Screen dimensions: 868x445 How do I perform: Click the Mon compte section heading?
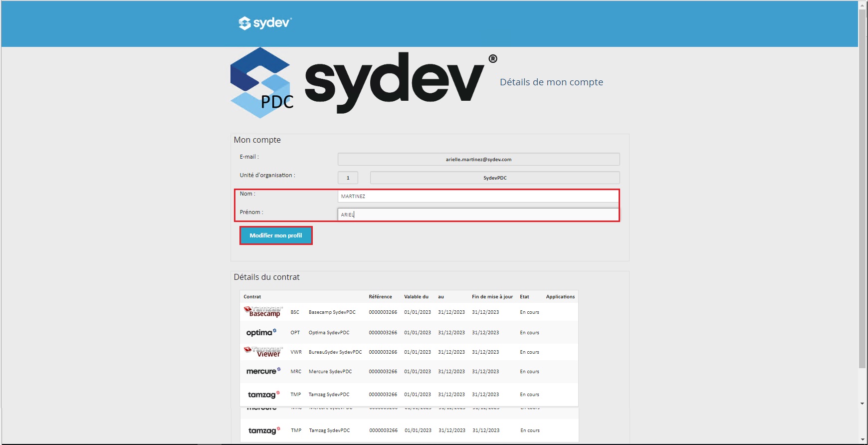[257, 140]
